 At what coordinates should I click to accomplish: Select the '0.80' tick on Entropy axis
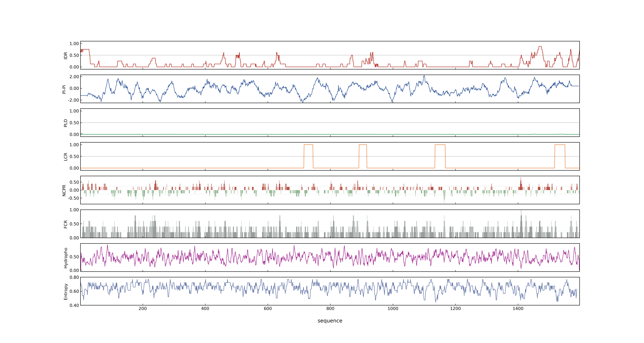tap(74, 277)
